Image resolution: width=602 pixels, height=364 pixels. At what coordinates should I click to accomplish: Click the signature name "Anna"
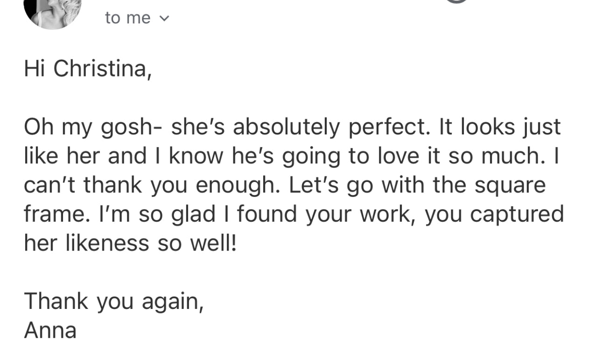tap(50, 330)
